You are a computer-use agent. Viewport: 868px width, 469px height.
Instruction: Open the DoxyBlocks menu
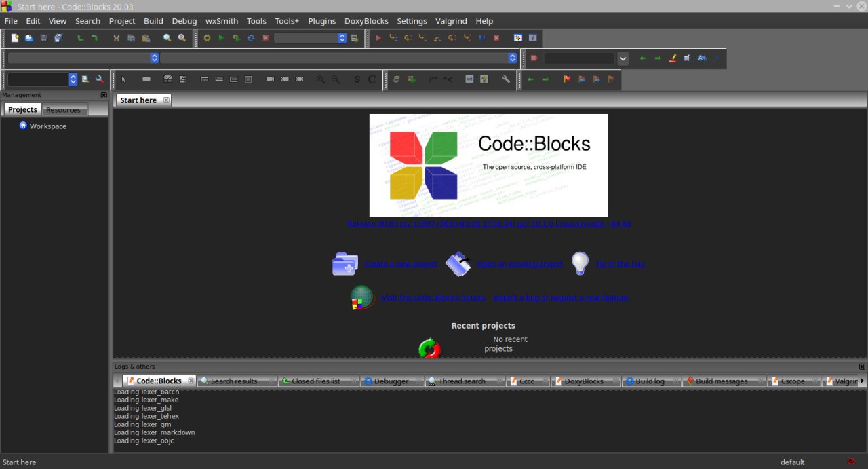pyautogui.click(x=366, y=21)
